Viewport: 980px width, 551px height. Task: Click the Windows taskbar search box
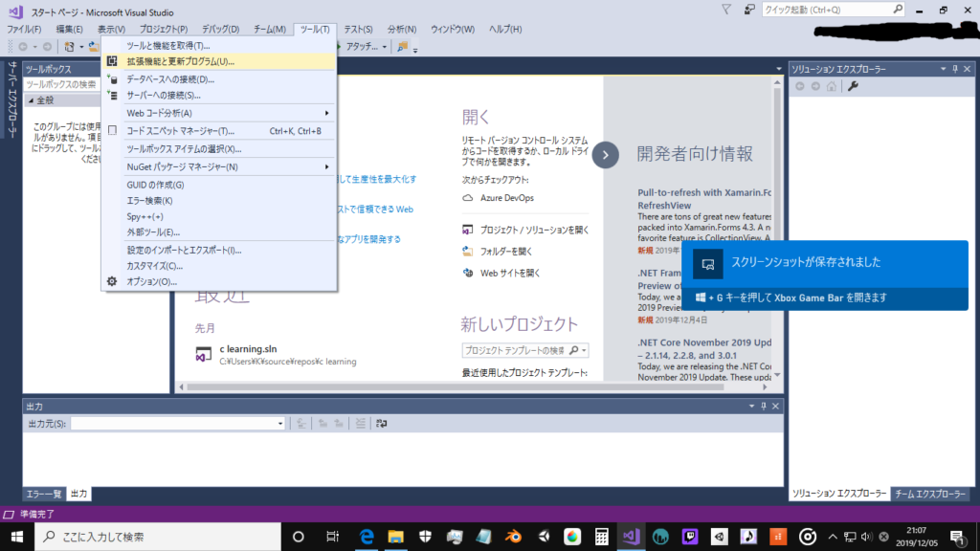coord(158,537)
